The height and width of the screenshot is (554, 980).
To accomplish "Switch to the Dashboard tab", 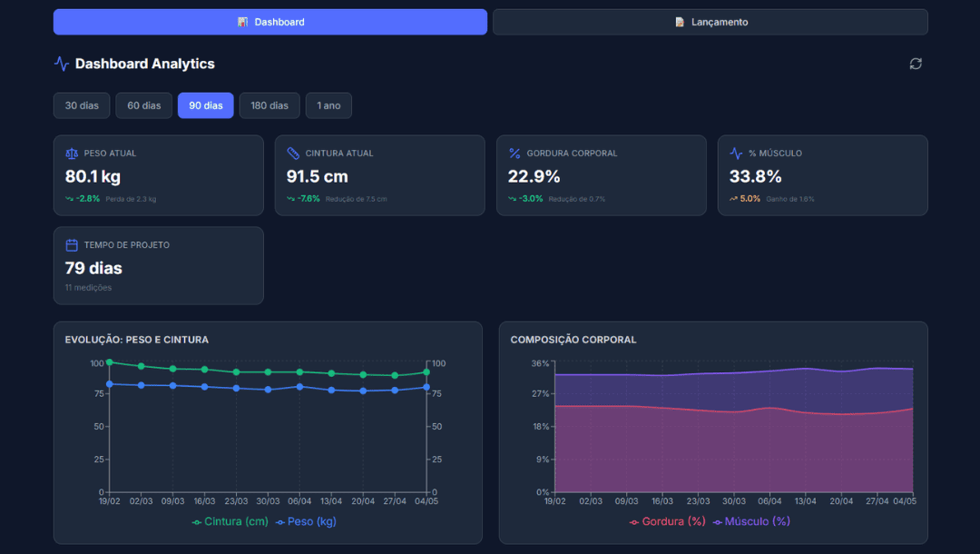I will coord(270,22).
